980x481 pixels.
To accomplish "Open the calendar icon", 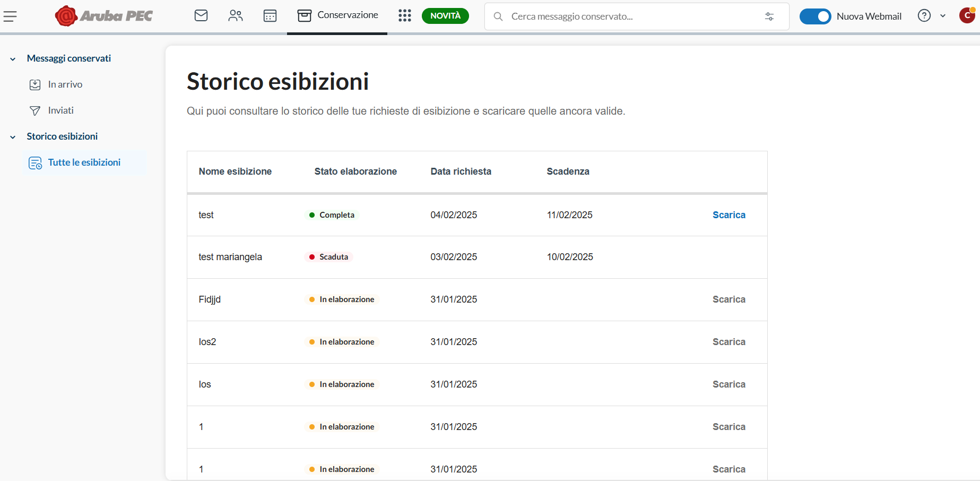I will pyautogui.click(x=270, y=16).
